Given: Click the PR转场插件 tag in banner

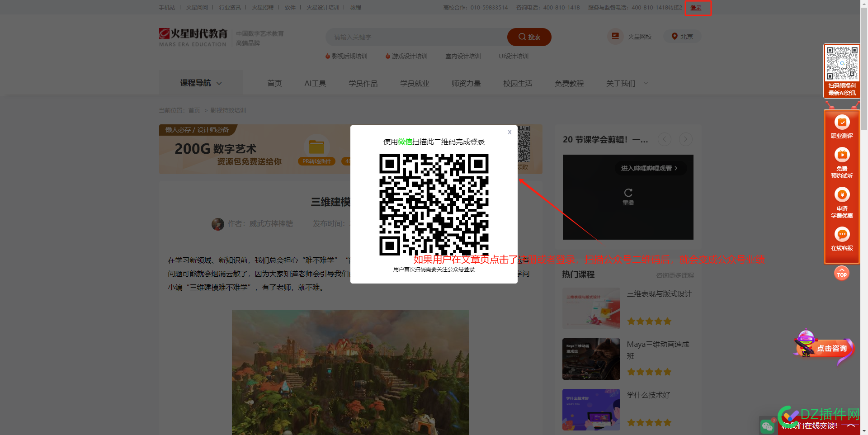Looking at the screenshot, I should click(x=316, y=161).
